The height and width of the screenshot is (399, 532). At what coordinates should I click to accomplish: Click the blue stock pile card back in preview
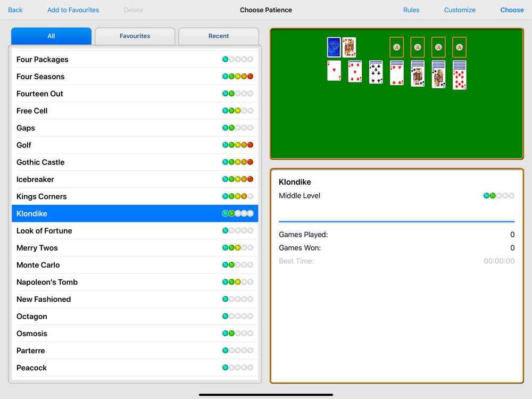(x=334, y=47)
